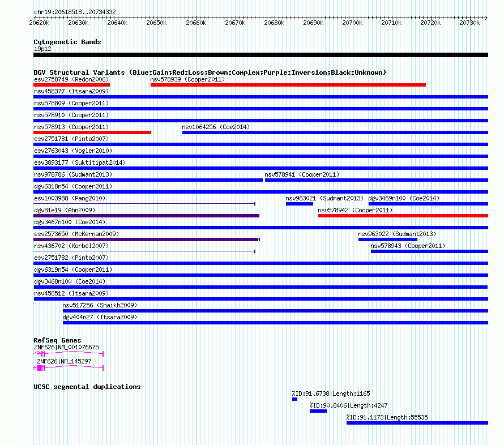Select nsv578943 (Cooper2011) label
This screenshot has height=445, width=504.
pos(408,246)
